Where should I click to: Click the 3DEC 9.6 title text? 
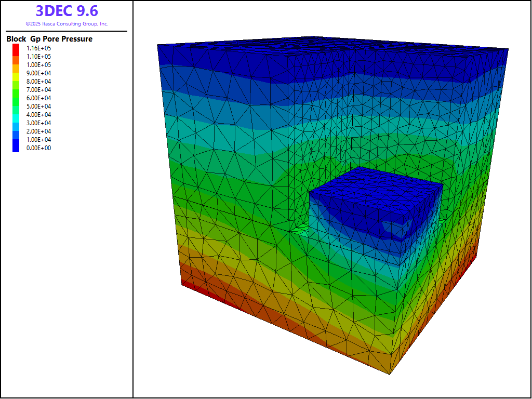66,11
